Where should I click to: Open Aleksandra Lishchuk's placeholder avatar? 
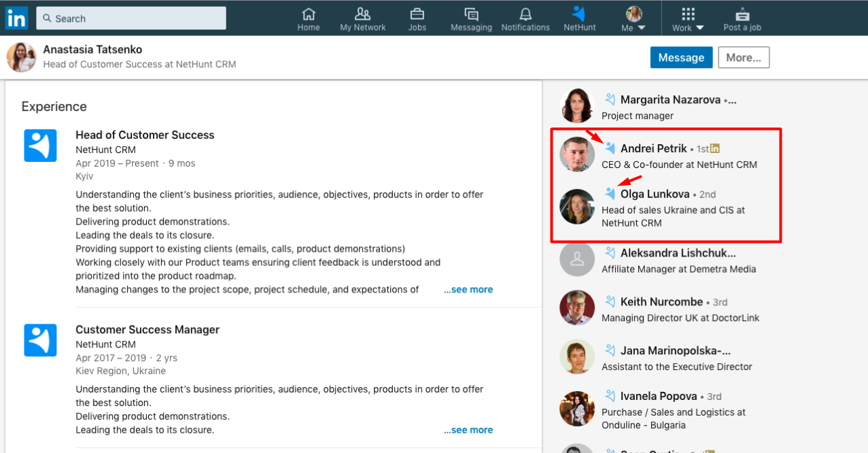point(577,258)
